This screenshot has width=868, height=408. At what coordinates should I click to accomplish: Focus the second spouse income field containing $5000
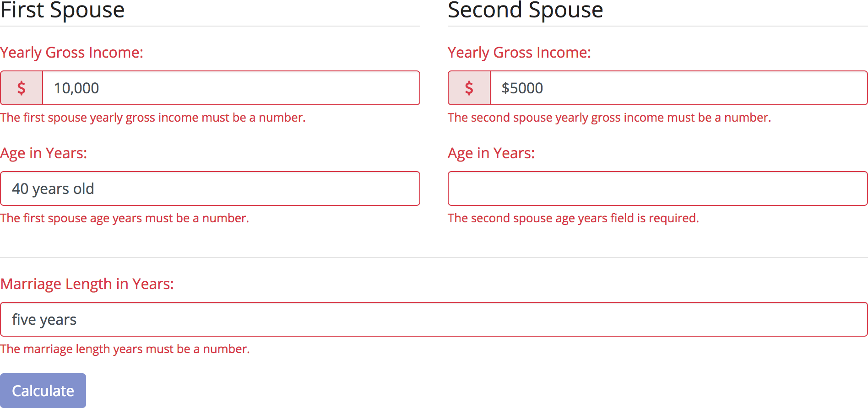click(x=678, y=88)
